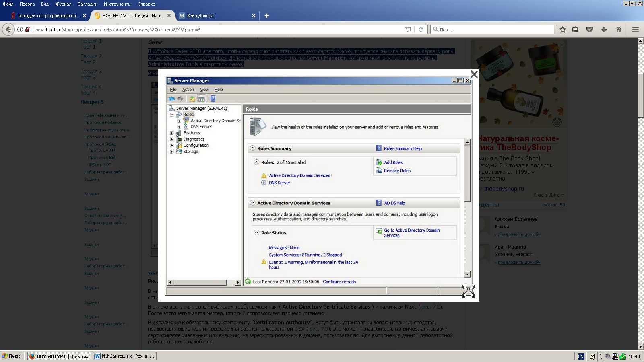The image size is (644, 362).
Task: Close the Вика Дахина tab
Action: tap(254, 16)
